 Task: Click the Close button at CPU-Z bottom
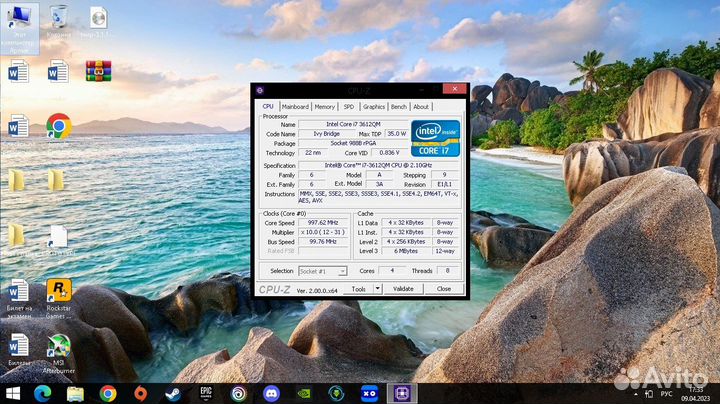tap(444, 289)
